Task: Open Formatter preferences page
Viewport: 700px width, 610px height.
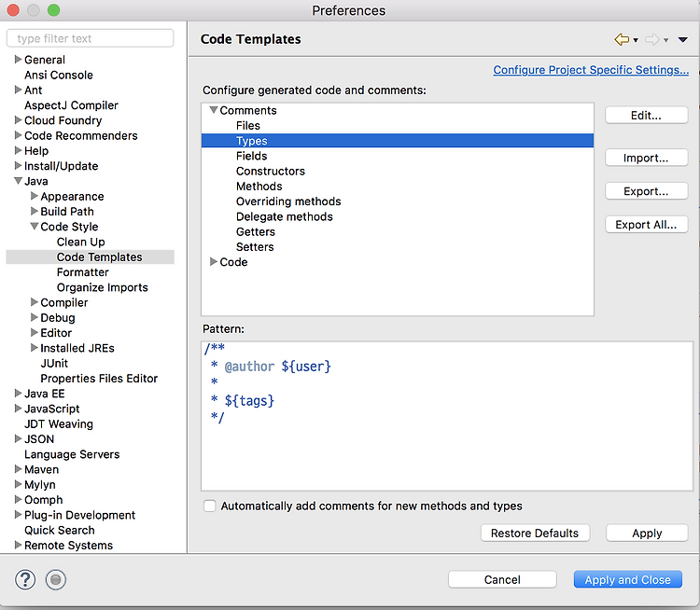Action: click(x=82, y=272)
